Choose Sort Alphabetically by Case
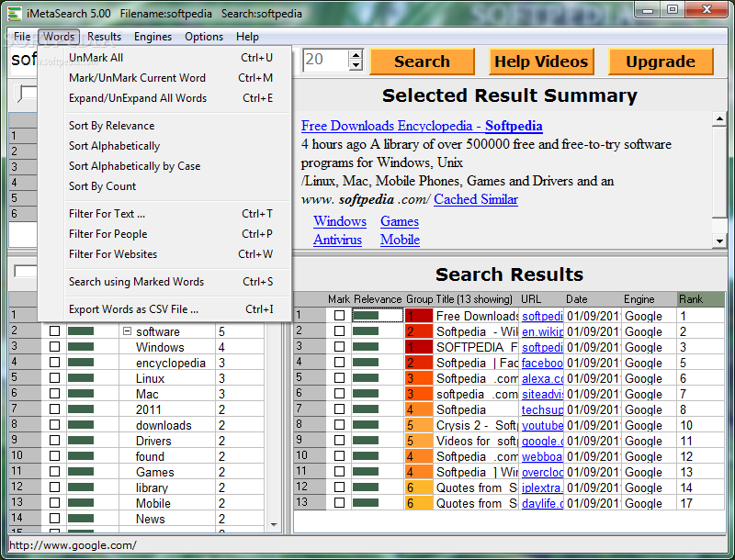This screenshot has height=560, width=735. [165, 166]
